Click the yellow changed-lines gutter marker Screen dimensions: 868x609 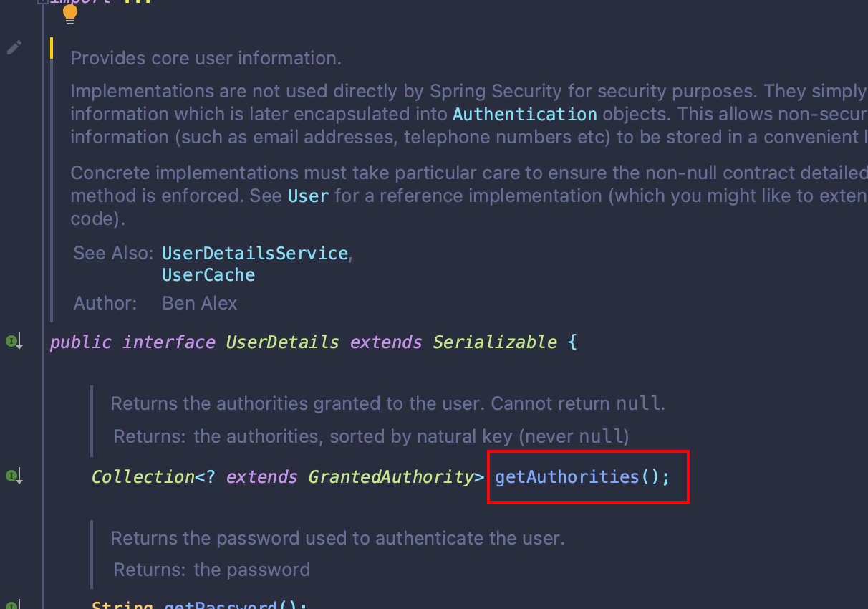[51, 49]
